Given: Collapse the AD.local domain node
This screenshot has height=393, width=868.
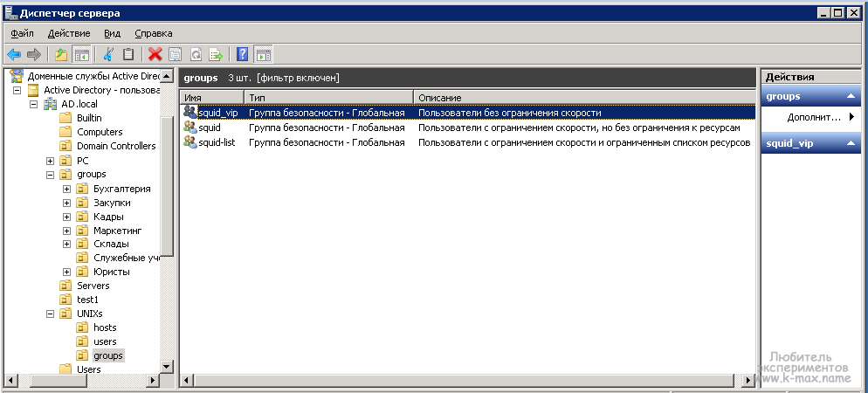Looking at the screenshot, I should point(34,104).
